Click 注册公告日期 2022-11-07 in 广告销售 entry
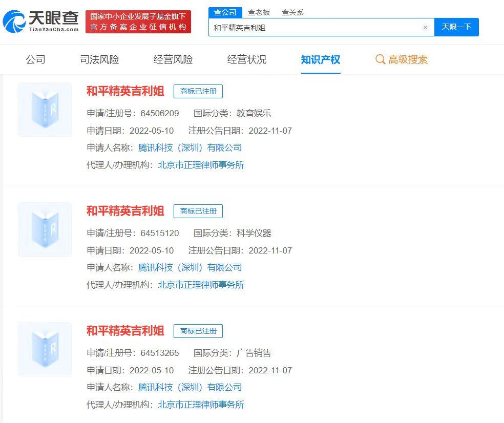504x423 pixels. pyautogui.click(x=270, y=370)
